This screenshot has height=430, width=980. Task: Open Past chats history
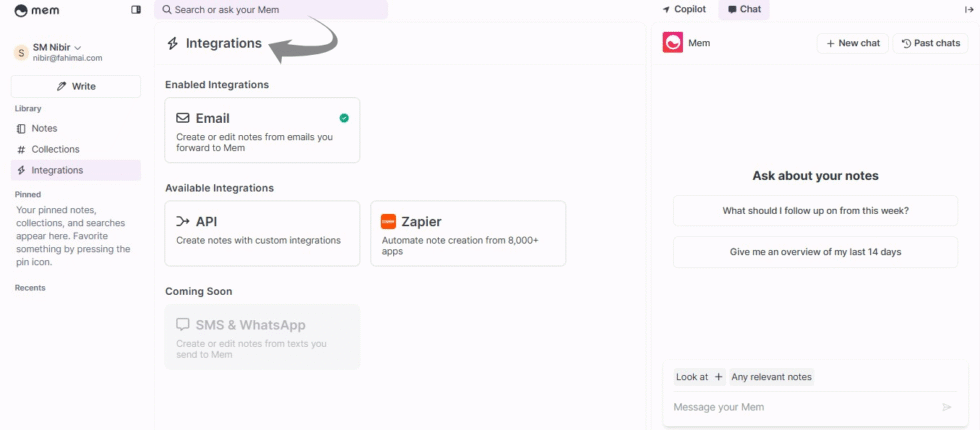coord(930,43)
